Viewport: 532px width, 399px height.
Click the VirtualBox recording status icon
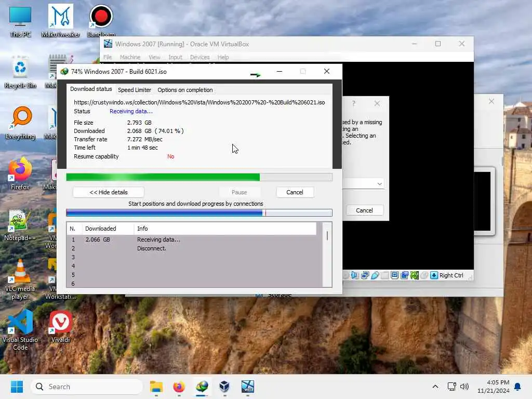coord(404,275)
